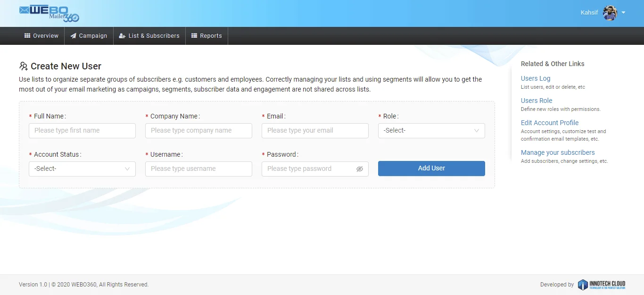This screenshot has height=295, width=644.
Task: Open the user menu arrow beside the avatar
Action: pos(623,13)
